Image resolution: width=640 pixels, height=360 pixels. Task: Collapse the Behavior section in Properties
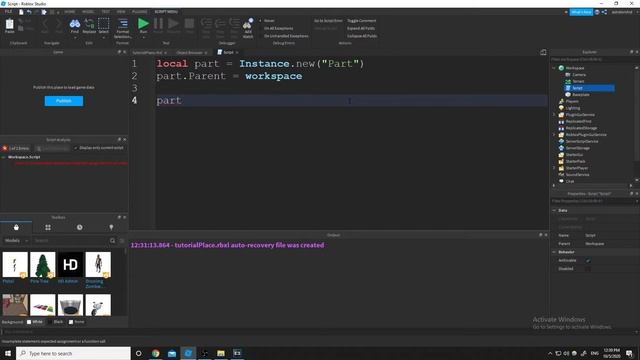554,252
